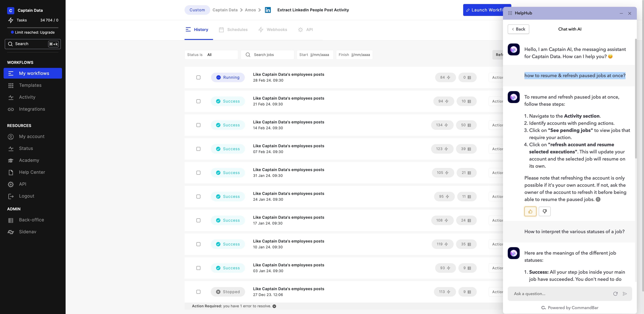The width and height of the screenshot is (644, 314).
Task: Tick the Stopped job checkbox
Action: pos(198,292)
